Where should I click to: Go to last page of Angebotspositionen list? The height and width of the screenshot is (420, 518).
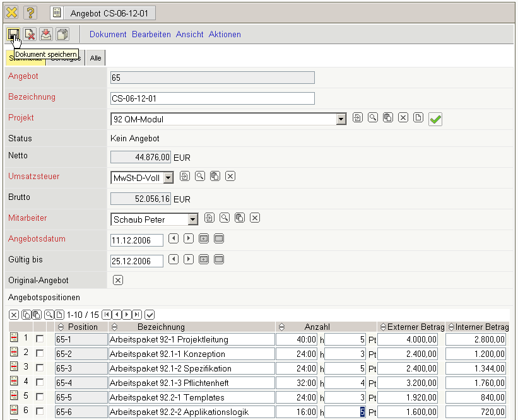coord(137,314)
